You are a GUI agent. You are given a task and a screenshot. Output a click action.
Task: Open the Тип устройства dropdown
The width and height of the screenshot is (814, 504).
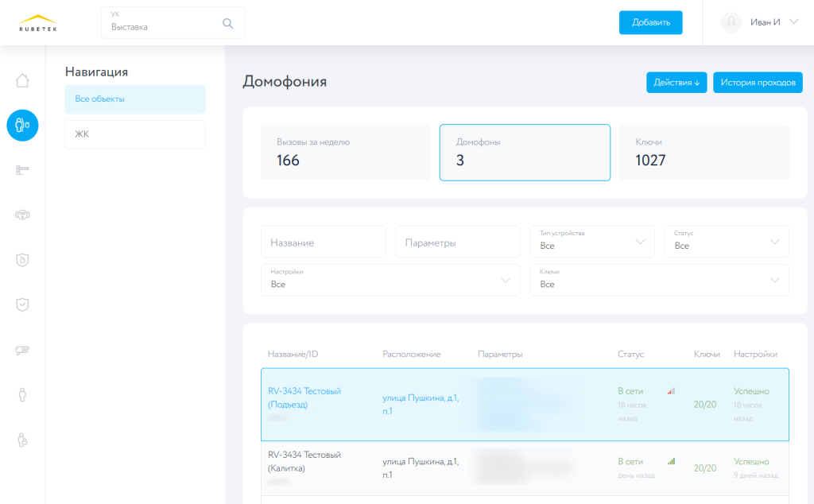592,241
